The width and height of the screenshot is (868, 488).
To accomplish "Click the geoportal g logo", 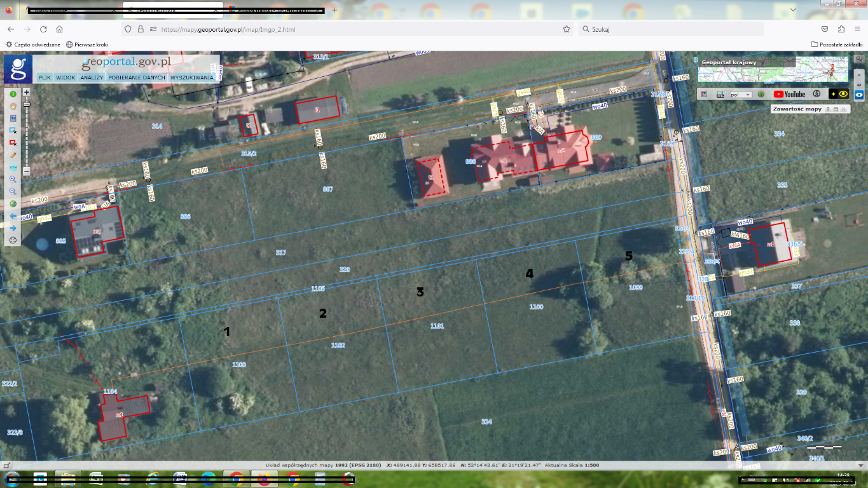I will click(x=18, y=69).
